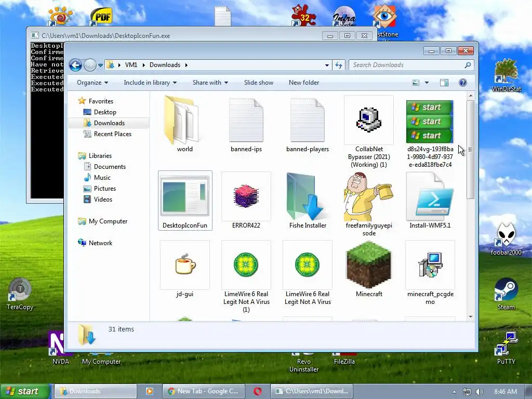Click the Change your view icon
Screen dimensions: 532x399
(416, 83)
